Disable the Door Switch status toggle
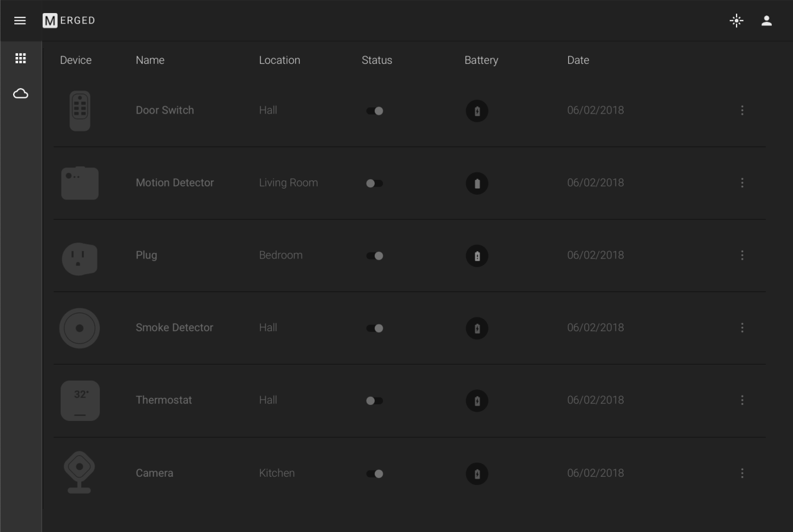Screen dimensions: 793x532 pos(375,111)
